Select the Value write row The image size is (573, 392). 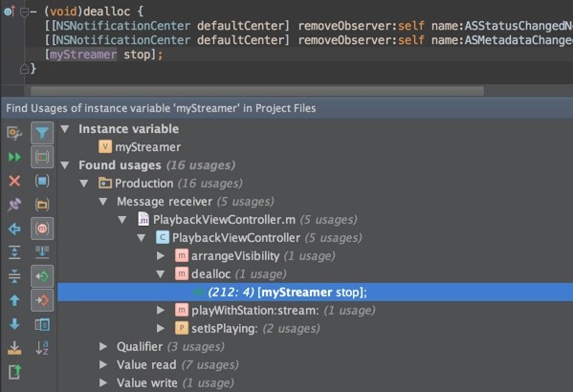pos(315,382)
